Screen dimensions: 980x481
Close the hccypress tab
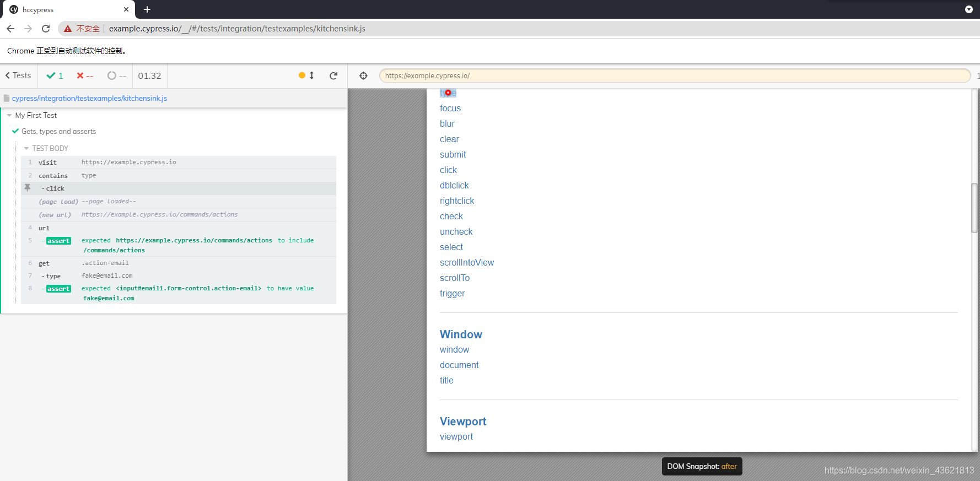click(126, 9)
